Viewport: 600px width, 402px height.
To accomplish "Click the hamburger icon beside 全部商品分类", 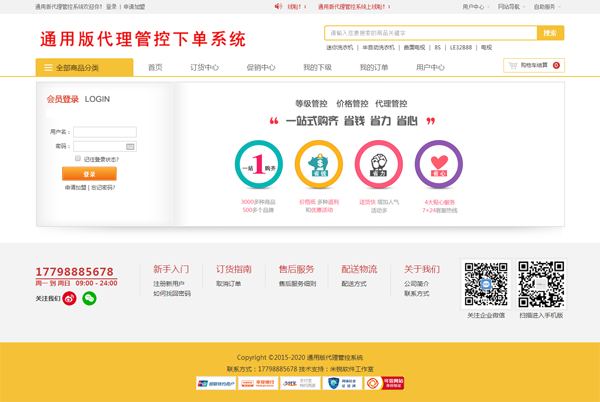I will click(x=48, y=68).
